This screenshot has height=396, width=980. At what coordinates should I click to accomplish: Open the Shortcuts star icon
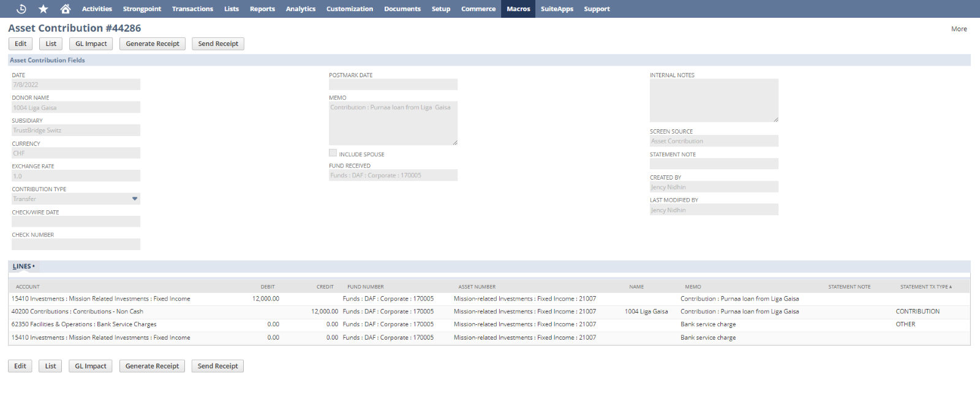click(x=43, y=9)
